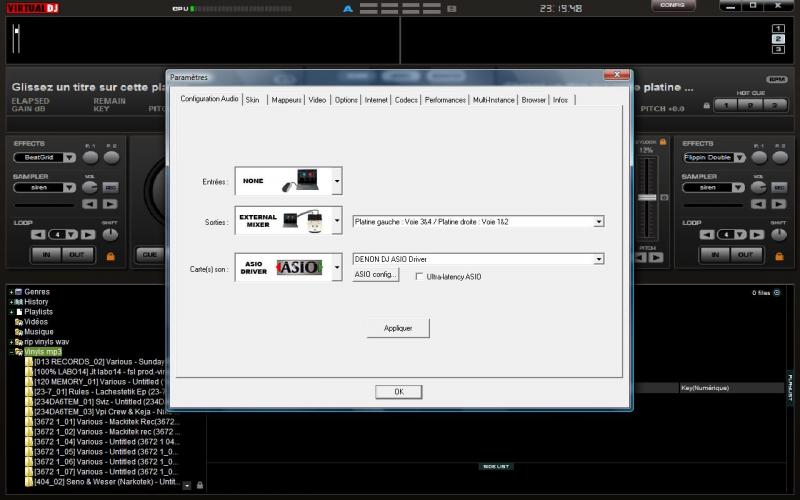Click the CONFIG button in top bar
The width and height of the screenshot is (800, 500).
tap(673, 6)
